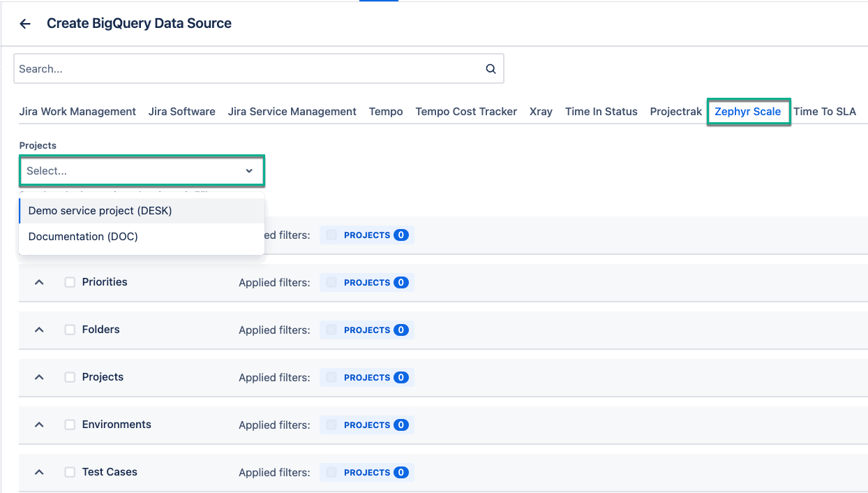The height and width of the screenshot is (493, 868).
Task: Click the back arrow icon
Action: coord(25,24)
